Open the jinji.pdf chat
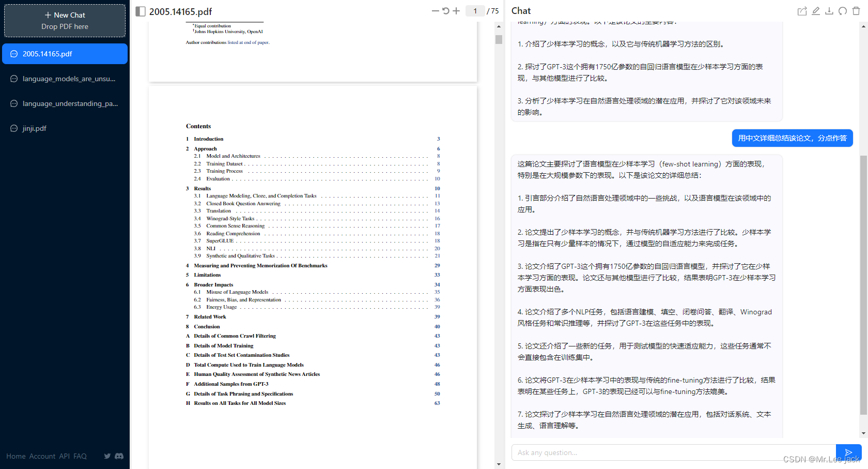The image size is (868, 469). pyautogui.click(x=65, y=128)
